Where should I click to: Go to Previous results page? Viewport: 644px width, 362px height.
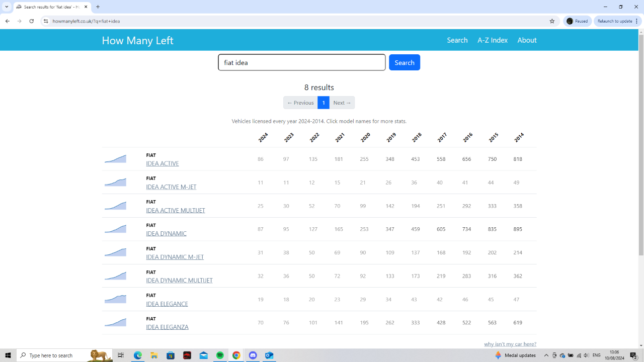click(x=300, y=103)
